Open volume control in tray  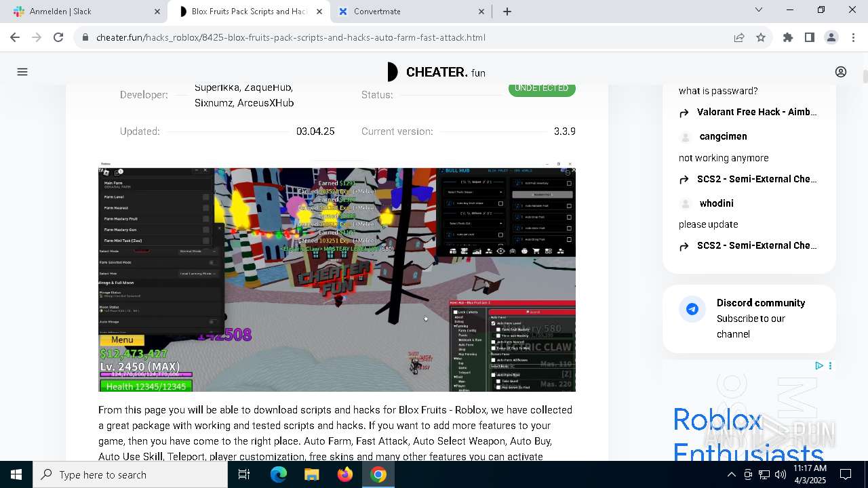[x=781, y=474]
